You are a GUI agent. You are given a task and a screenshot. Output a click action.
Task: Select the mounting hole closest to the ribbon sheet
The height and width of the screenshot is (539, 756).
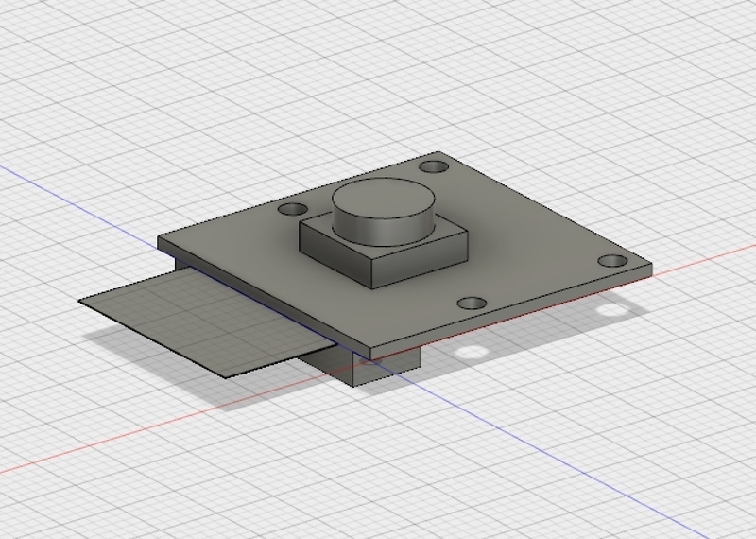click(x=293, y=210)
